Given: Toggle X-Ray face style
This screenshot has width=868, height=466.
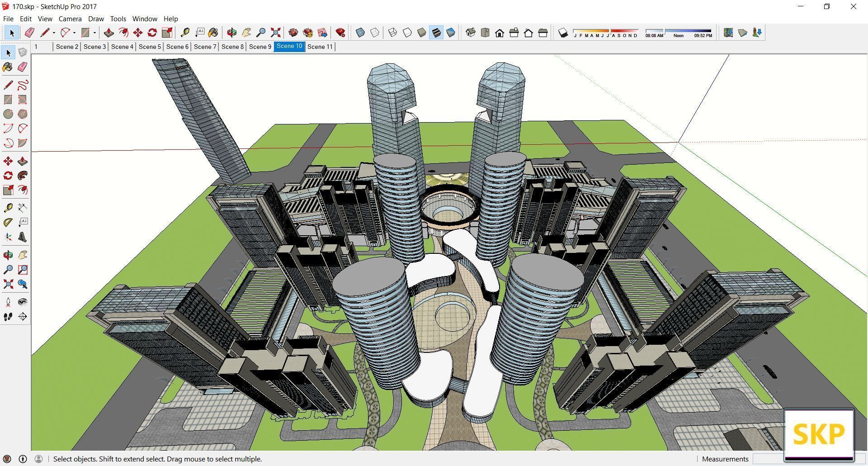Looking at the screenshot, I should pos(360,33).
